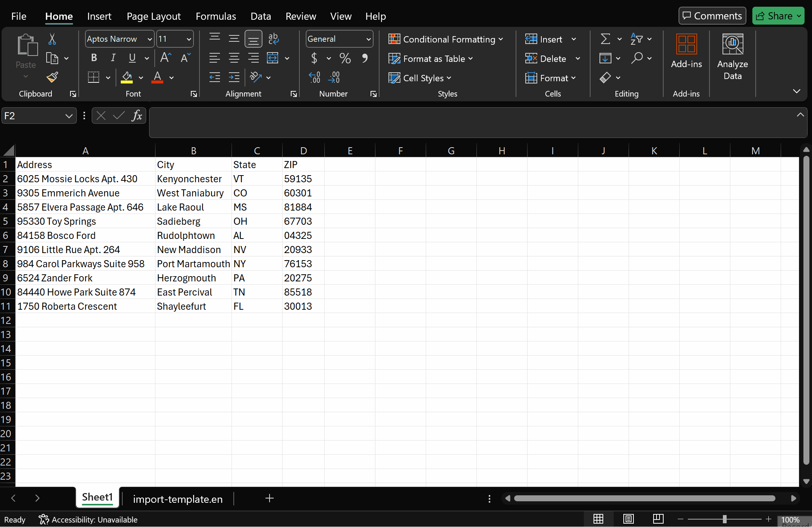Switch to import-template.en sheet tab
The image size is (812, 527).
[177, 499]
